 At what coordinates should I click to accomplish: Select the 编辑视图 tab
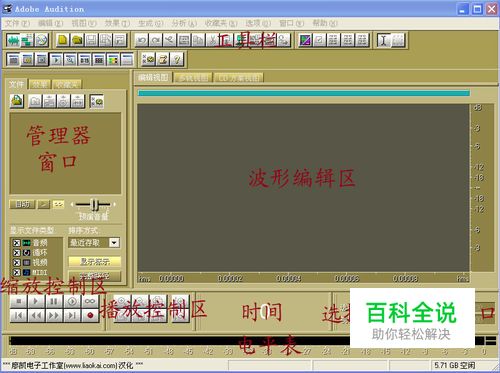tap(153, 77)
